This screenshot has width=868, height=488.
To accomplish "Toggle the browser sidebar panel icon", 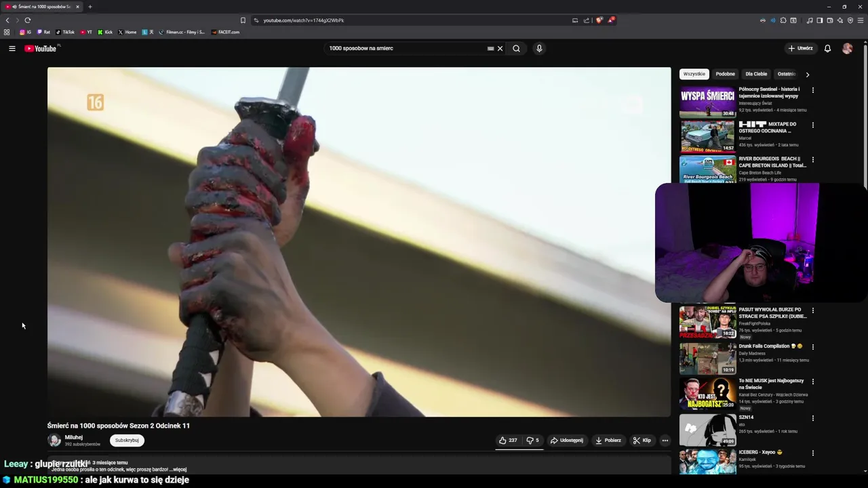I will click(819, 20).
